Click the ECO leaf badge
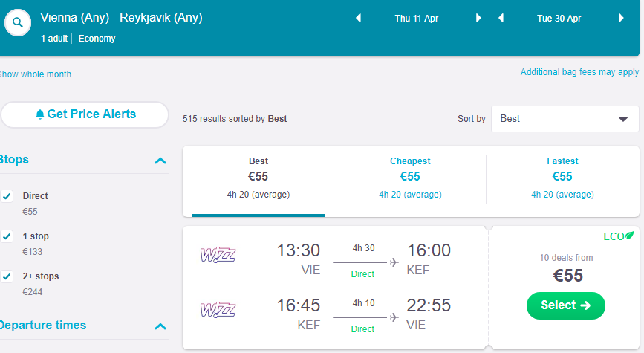The height and width of the screenshot is (353, 644). click(x=619, y=236)
